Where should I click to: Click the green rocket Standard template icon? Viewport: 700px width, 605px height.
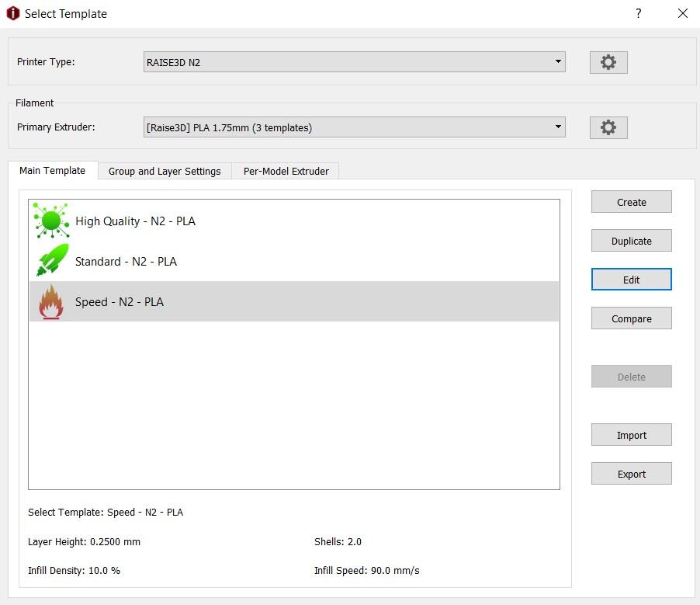click(x=52, y=260)
